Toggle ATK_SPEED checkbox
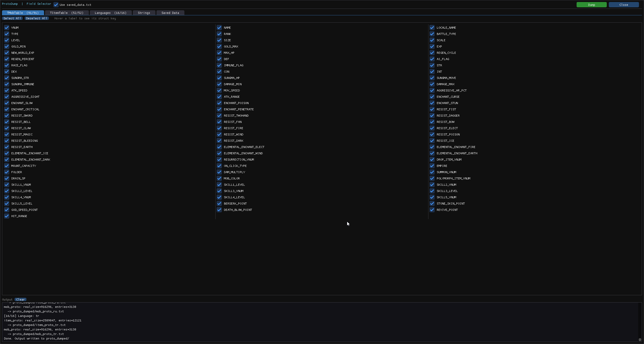 7,90
